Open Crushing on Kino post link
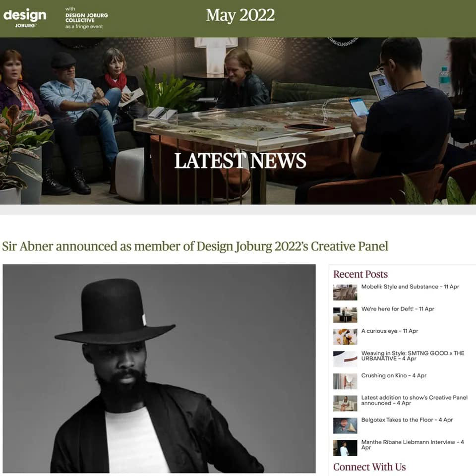The height and width of the screenshot is (476, 476). [394, 375]
